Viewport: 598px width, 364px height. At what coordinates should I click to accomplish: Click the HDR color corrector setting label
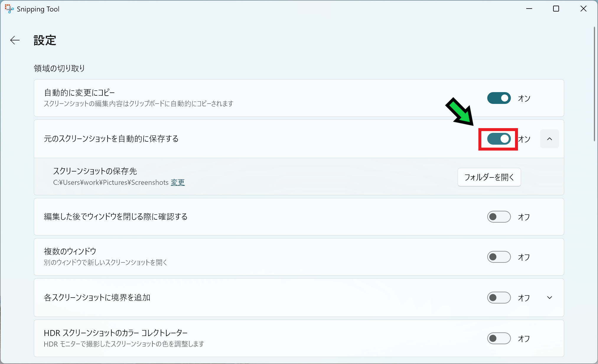pyautogui.click(x=115, y=333)
